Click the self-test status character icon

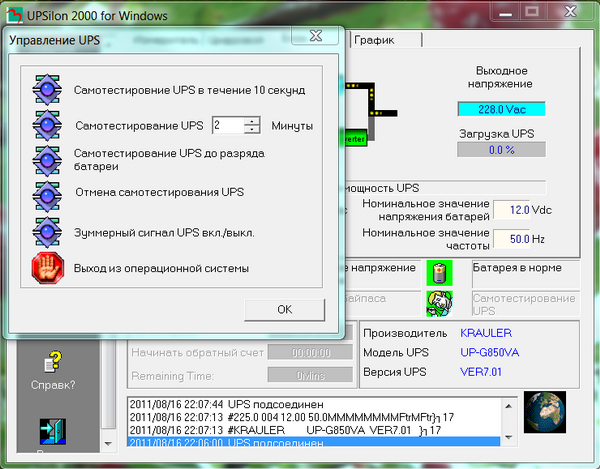(x=439, y=304)
